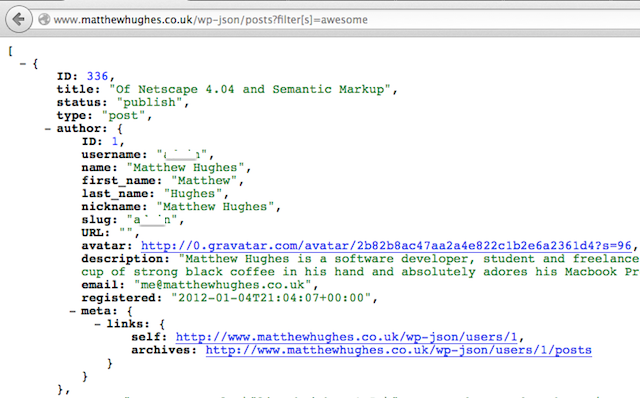Click the "archives:" key label
This screenshot has height=398, width=640.
pos(164,350)
